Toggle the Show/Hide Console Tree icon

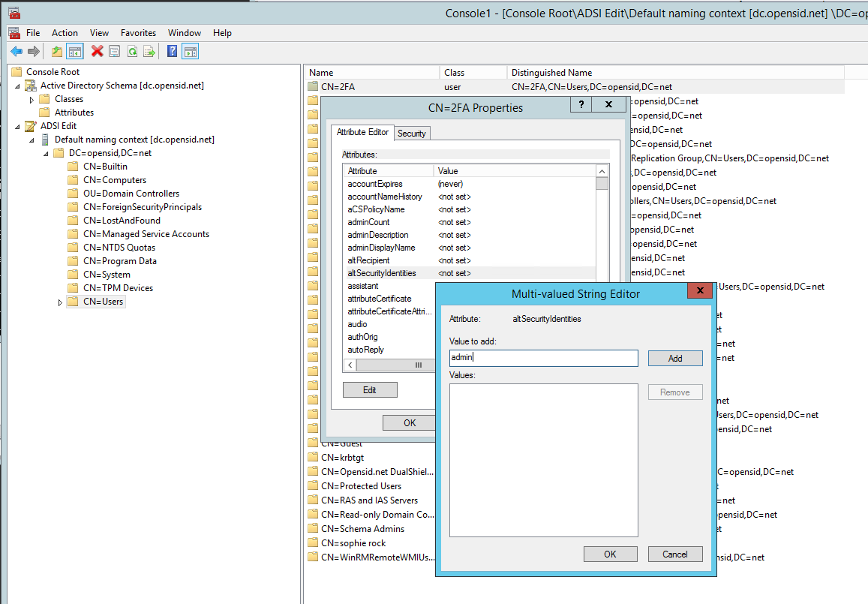coord(74,52)
